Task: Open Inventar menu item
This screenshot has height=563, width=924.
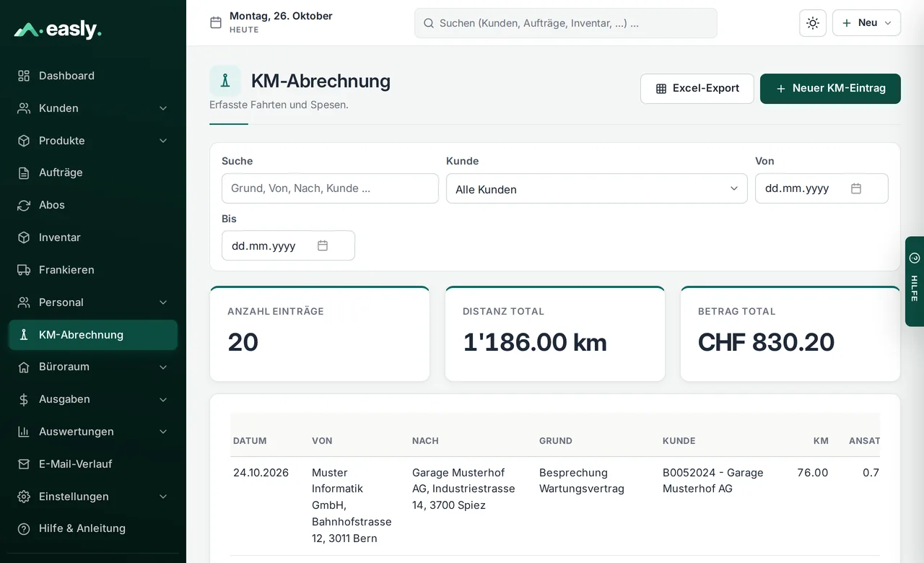Action: coord(93,237)
